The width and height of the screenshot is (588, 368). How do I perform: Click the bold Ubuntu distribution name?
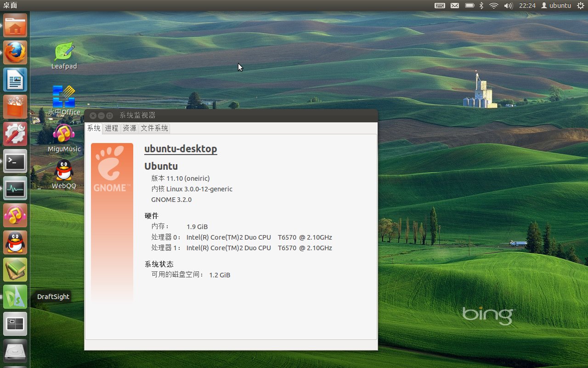coord(161,166)
